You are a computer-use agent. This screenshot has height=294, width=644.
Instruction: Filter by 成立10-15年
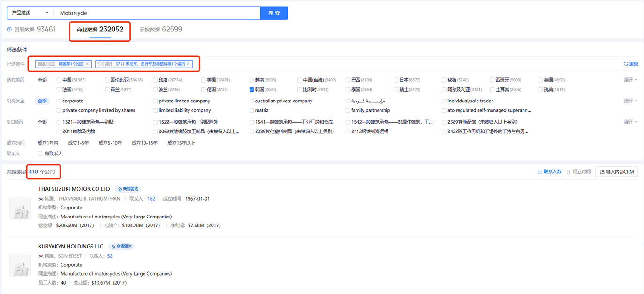click(145, 143)
